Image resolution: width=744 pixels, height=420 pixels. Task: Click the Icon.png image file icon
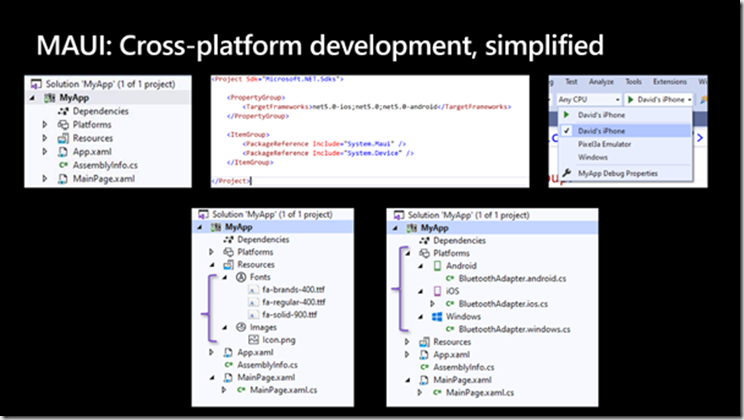[253, 340]
